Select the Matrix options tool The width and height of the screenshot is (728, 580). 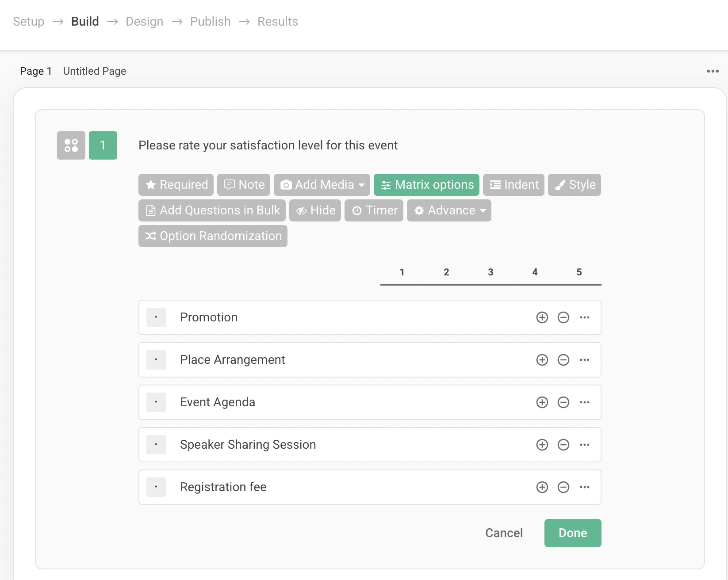click(426, 185)
